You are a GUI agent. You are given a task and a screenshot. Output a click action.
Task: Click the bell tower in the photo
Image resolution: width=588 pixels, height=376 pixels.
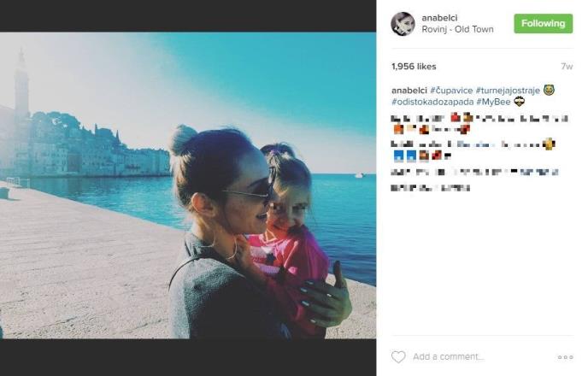21,84
